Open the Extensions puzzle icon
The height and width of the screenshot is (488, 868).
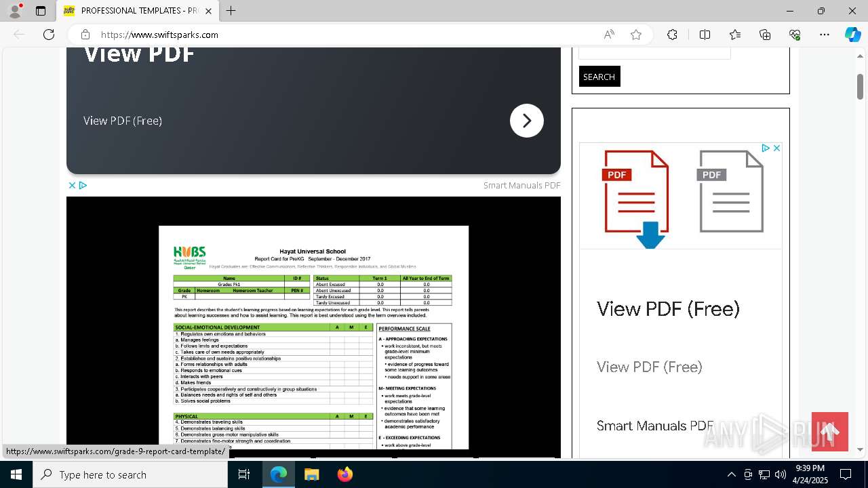coord(672,35)
